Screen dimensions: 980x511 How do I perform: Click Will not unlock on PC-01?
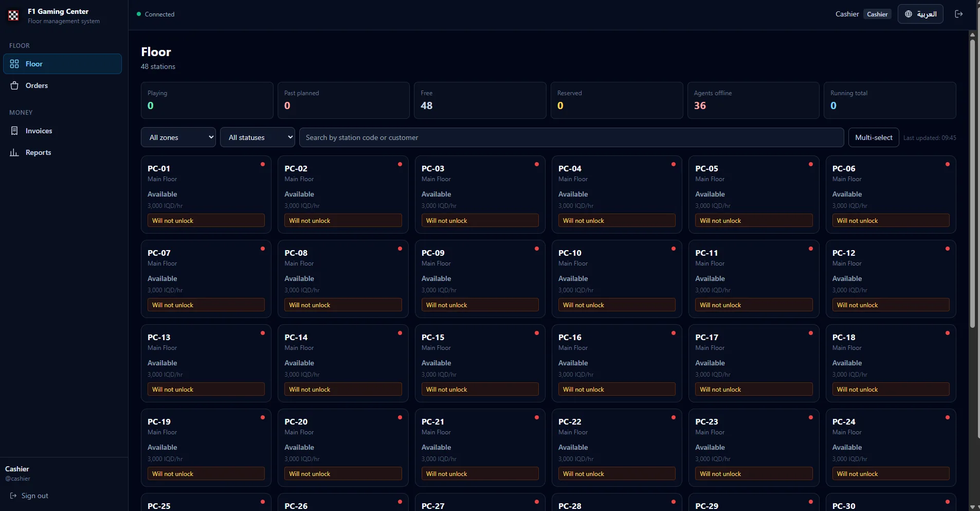[206, 220]
